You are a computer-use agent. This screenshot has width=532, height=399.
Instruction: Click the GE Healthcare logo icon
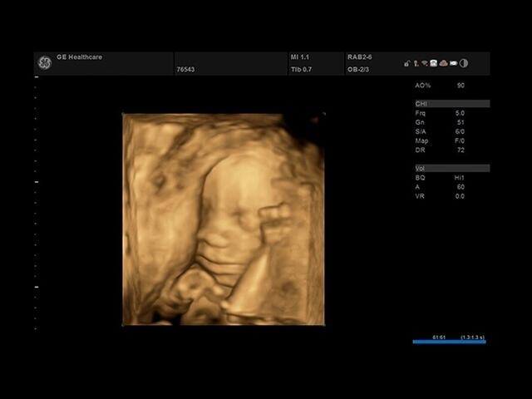pos(44,63)
